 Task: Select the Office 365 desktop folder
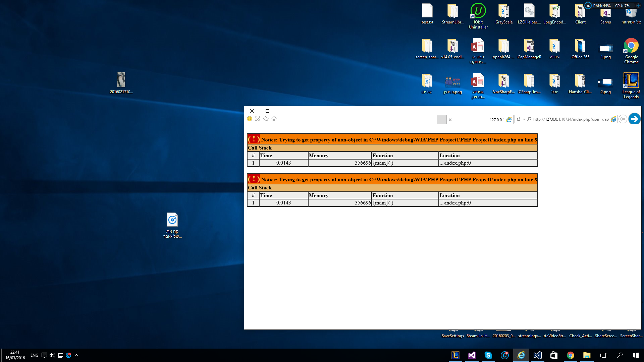[580, 49]
